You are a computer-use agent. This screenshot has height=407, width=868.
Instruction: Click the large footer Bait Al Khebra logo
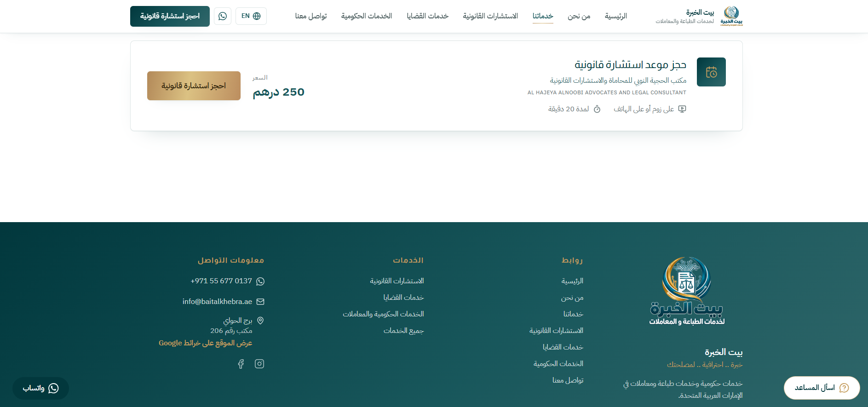pos(687,291)
